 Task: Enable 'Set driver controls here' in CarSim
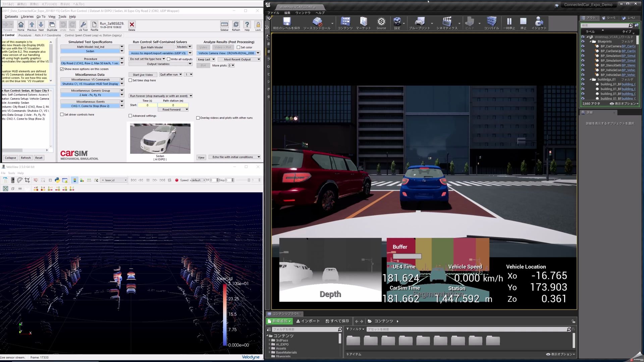pyautogui.click(x=62, y=114)
